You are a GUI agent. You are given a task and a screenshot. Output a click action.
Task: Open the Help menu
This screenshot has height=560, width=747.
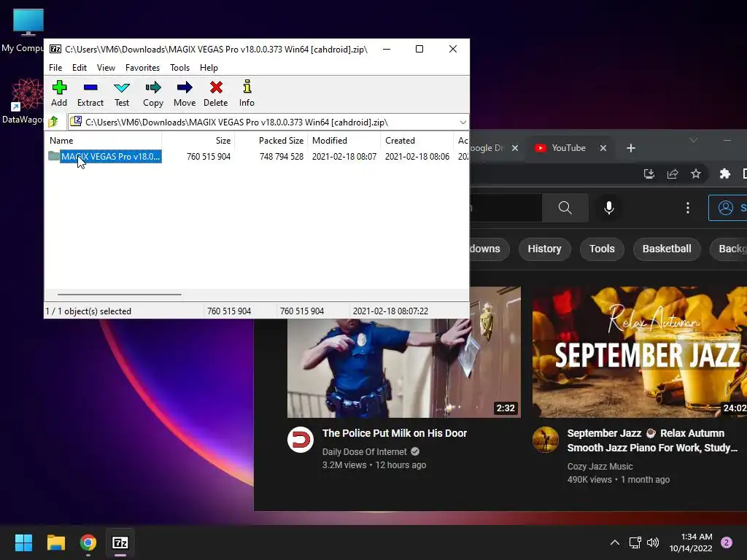coord(209,68)
